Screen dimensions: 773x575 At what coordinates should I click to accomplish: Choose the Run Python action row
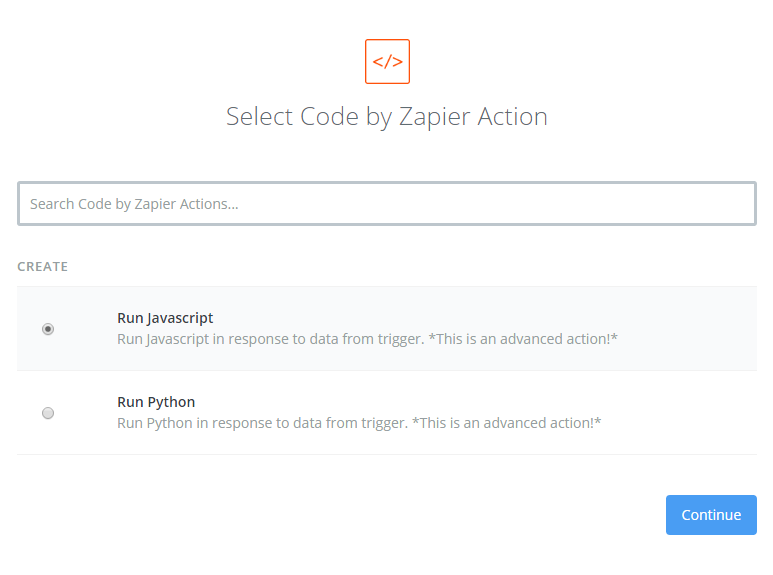[x=387, y=413]
